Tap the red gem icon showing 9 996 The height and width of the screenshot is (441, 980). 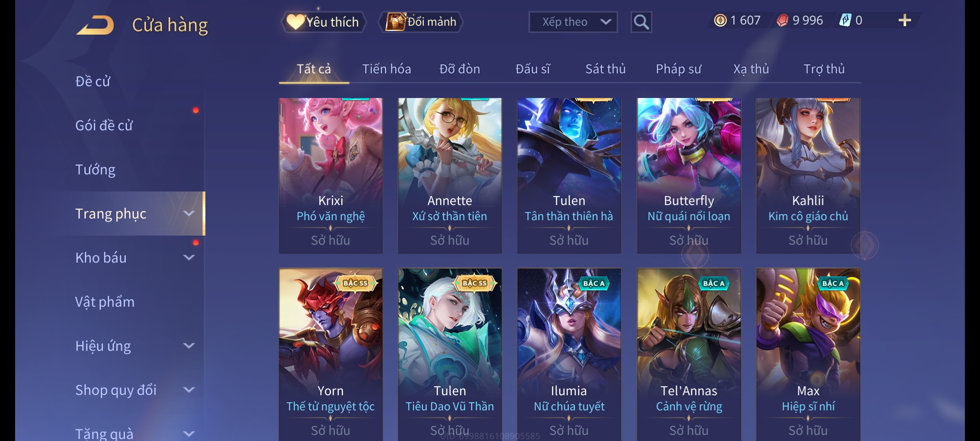[x=782, y=20]
